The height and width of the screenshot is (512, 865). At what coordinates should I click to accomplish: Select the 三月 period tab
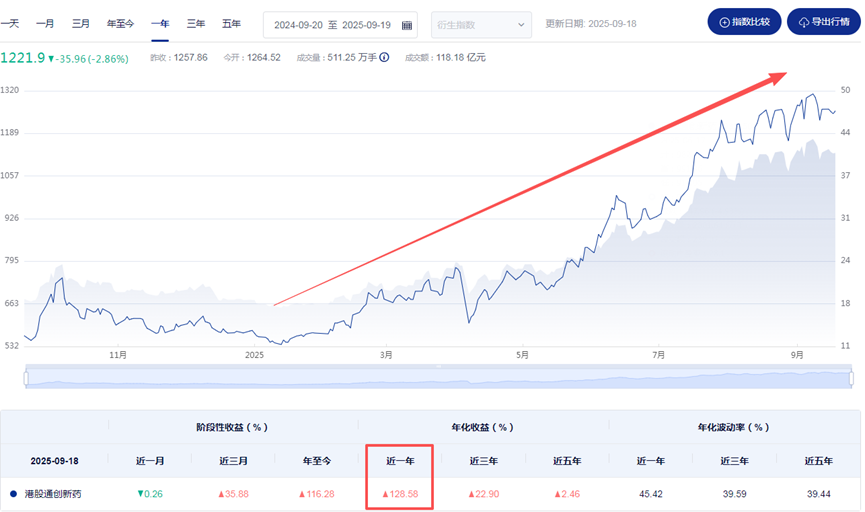(81, 24)
